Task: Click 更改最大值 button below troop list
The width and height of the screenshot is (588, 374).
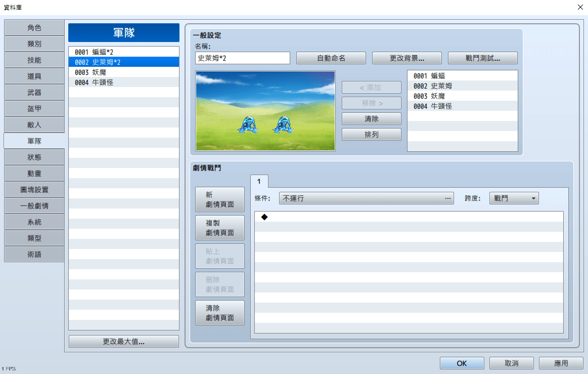Action: point(123,342)
